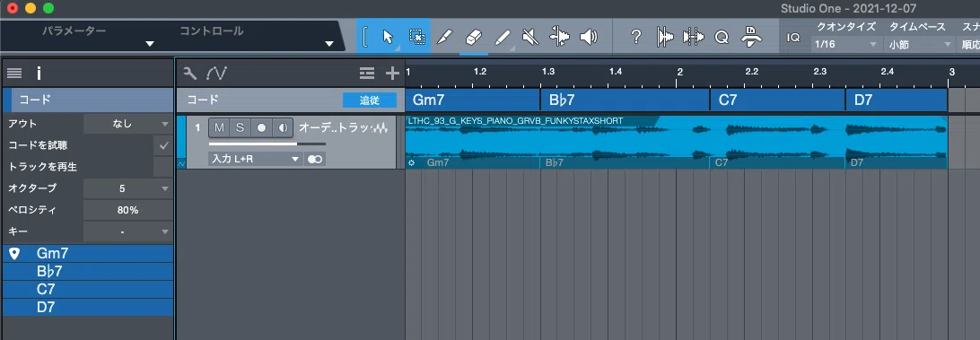
Task: Open track automation icon beside track 1
Action: point(181,164)
